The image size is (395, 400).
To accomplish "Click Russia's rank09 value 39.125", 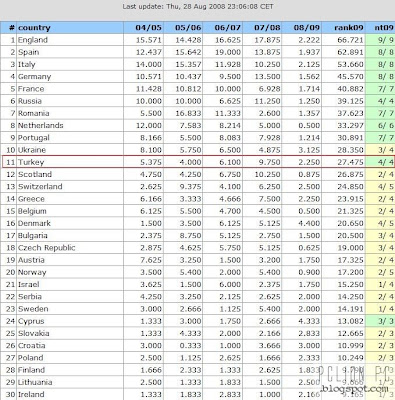I will pyautogui.click(x=350, y=101).
